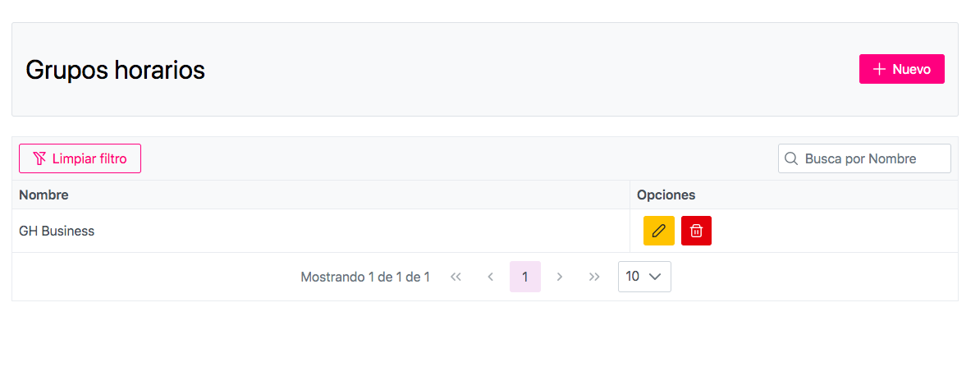Expand the page size chevron arrow
Image resolution: width=980 pixels, height=376 pixels.
coord(655,277)
